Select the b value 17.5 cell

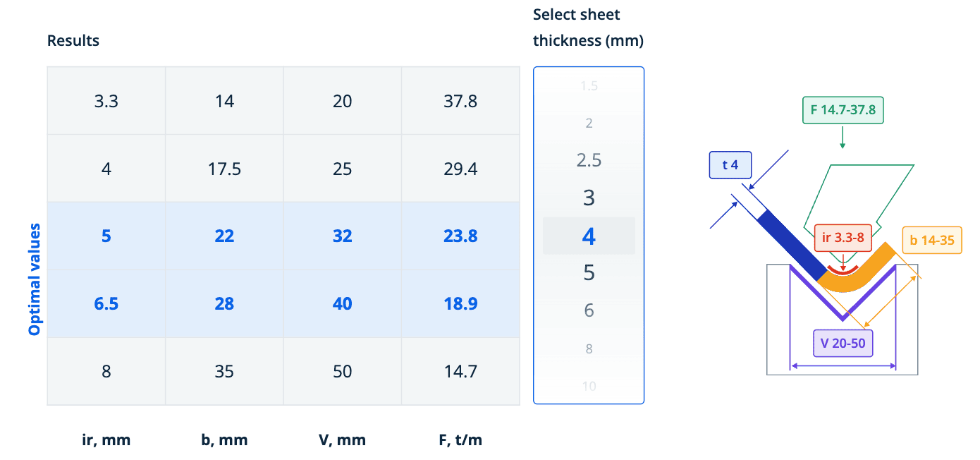[x=224, y=169]
